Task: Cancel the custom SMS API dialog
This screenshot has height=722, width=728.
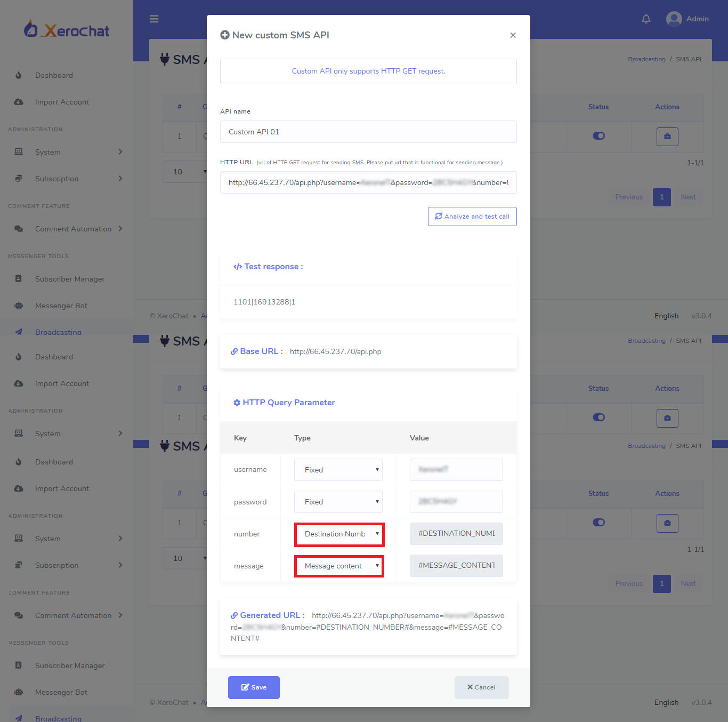Action: point(481,687)
